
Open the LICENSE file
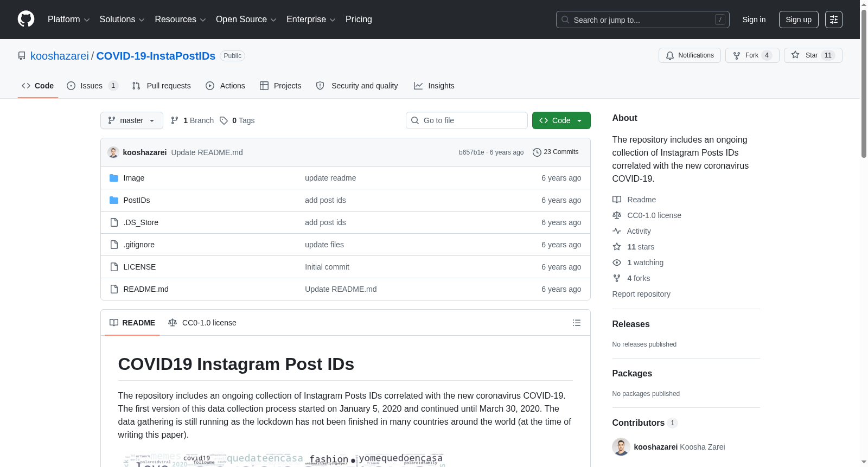(139, 267)
